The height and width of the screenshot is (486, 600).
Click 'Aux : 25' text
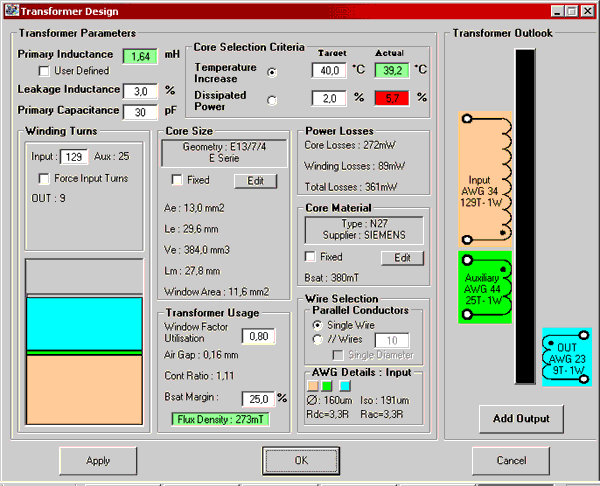click(112, 157)
